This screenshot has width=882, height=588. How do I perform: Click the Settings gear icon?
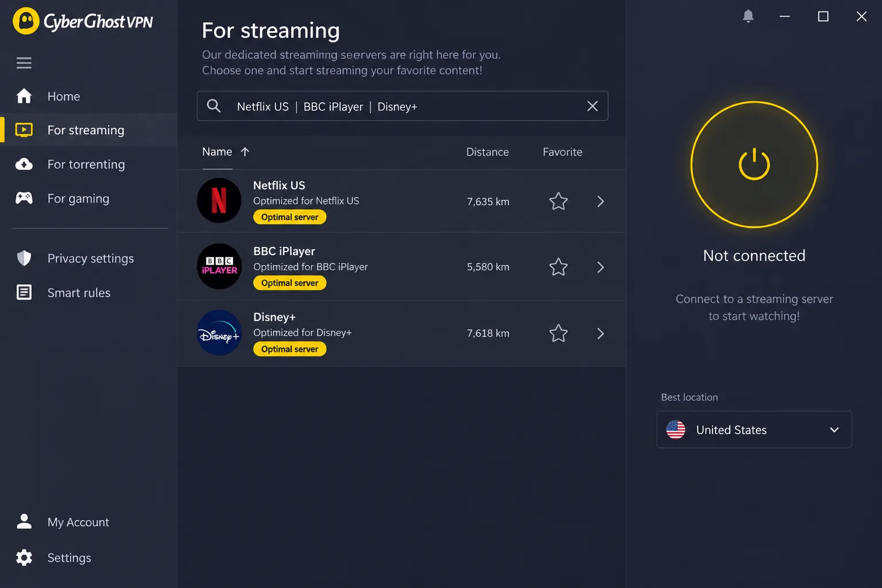coord(24,558)
